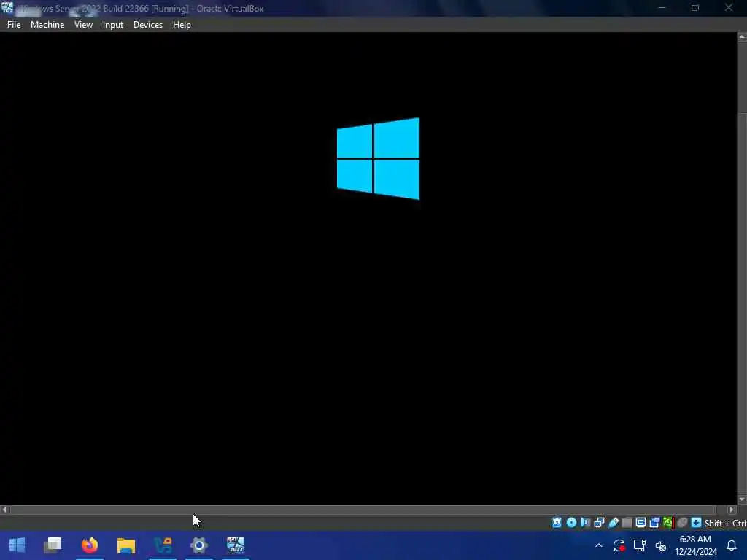Open the Machine menu
The height and width of the screenshot is (560, 747).
point(47,25)
